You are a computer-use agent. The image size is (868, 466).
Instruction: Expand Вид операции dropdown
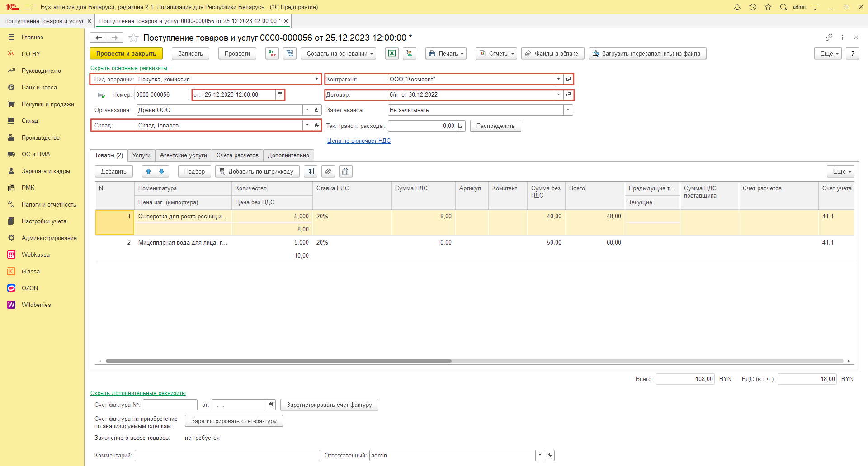[316, 79]
